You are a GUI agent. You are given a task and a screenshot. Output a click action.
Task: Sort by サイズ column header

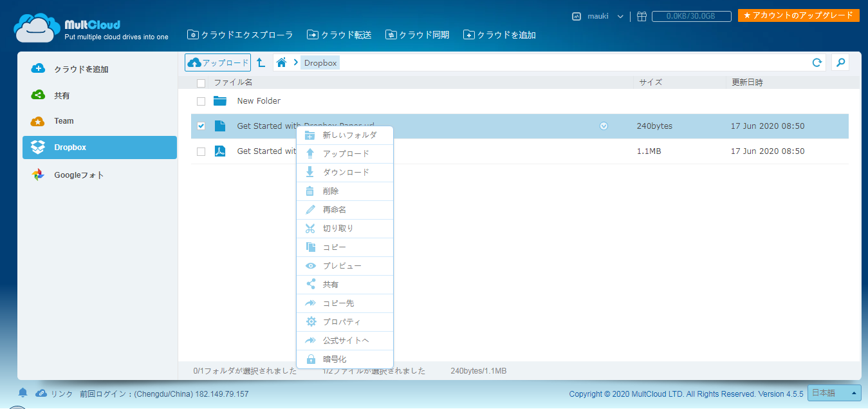coord(651,82)
